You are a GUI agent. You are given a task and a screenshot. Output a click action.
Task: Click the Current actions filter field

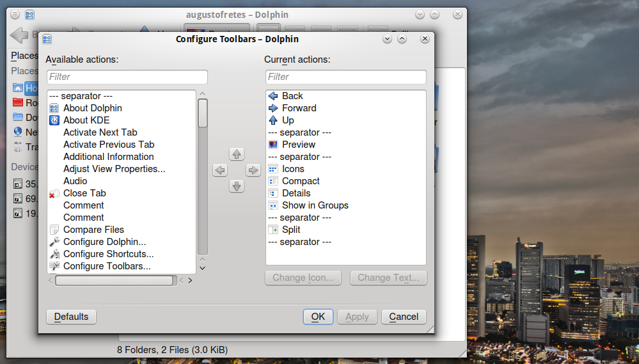[x=346, y=77]
